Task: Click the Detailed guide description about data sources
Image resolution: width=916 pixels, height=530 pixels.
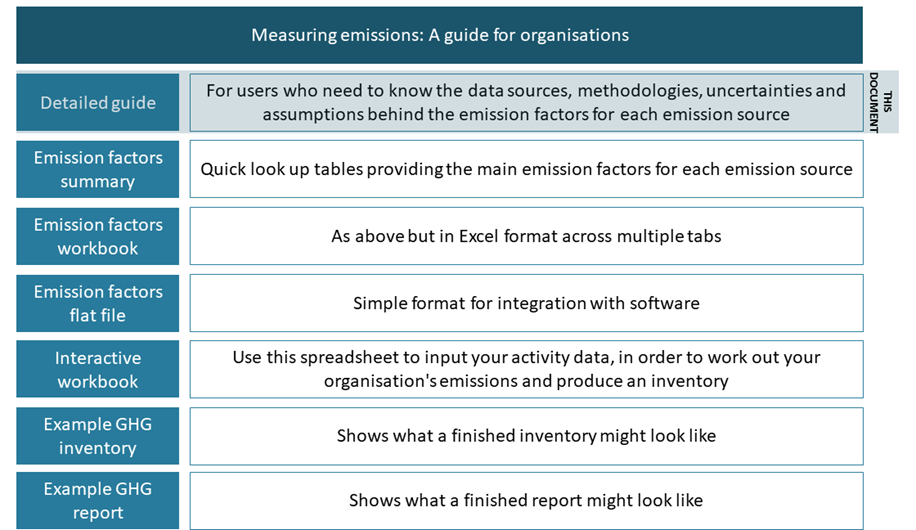Action: [x=526, y=103]
